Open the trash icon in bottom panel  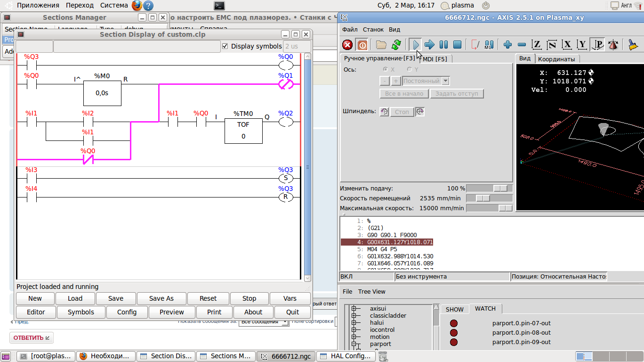[x=383, y=356]
